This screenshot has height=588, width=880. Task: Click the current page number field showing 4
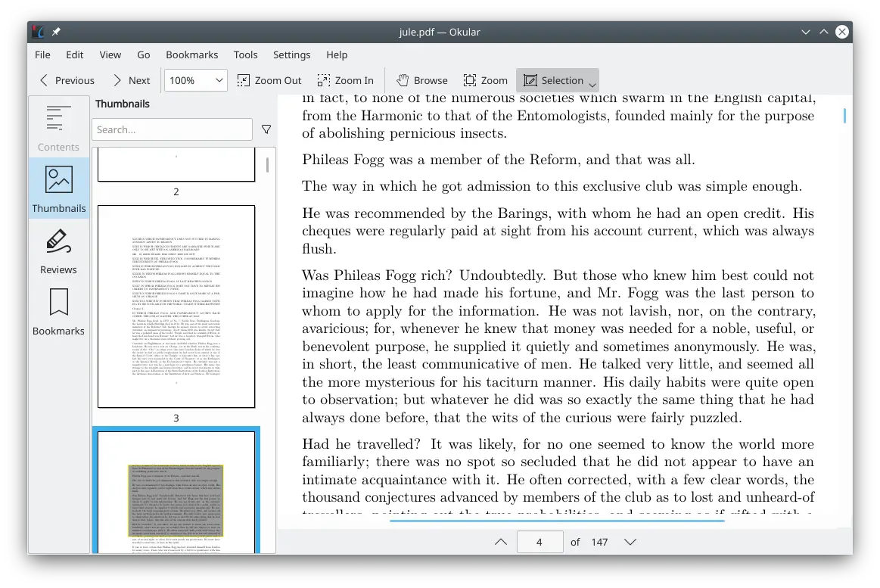pyautogui.click(x=540, y=542)
